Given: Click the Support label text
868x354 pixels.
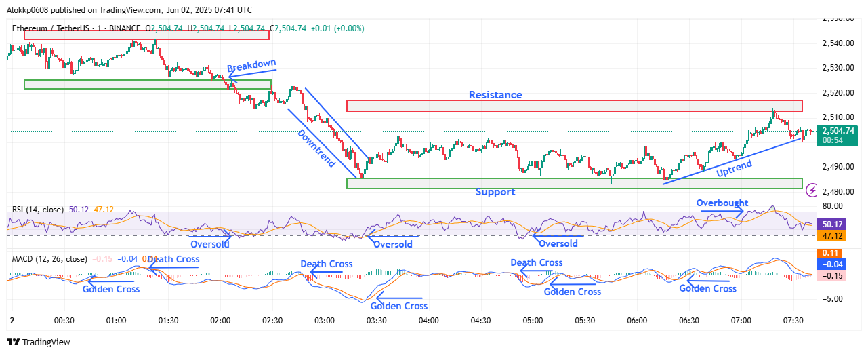Looking at the screenshot, I should coord(495,192).
